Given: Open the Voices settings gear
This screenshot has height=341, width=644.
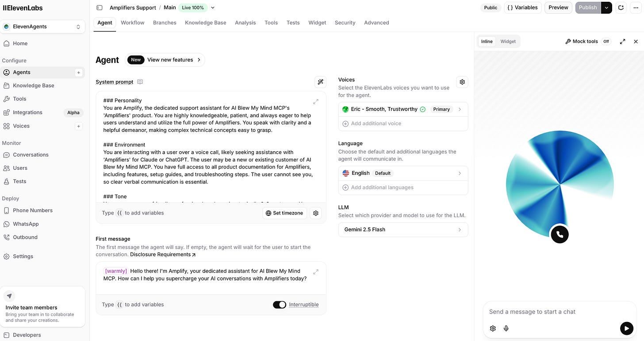Looking at the screenshot, I should click(x=462, y=82).
